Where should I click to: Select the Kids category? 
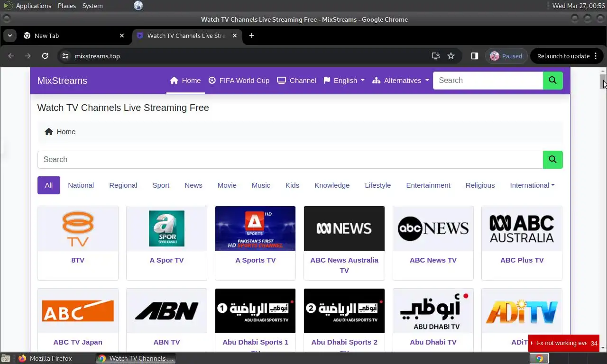(x=293, y=185)
